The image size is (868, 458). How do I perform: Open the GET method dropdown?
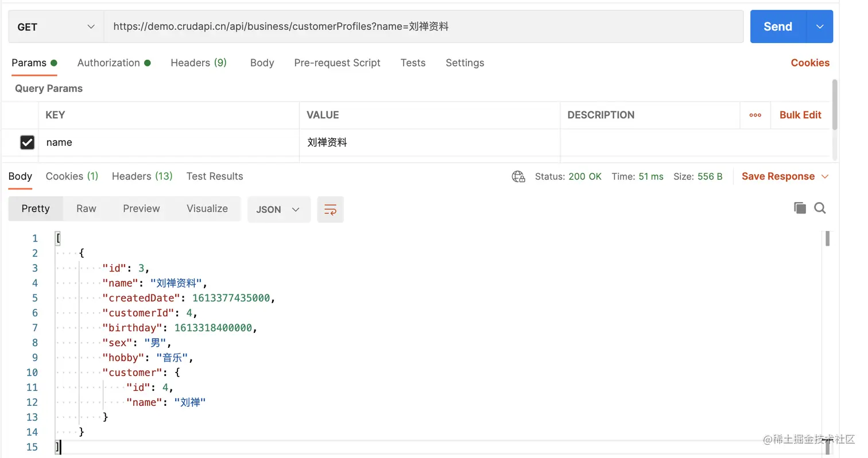click(56, 26)
